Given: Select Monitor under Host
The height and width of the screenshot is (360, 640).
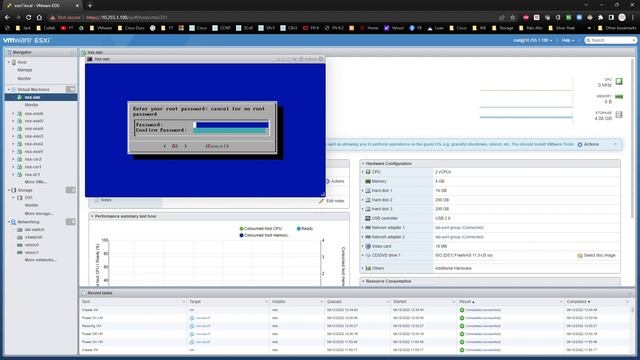Looking at the screenshot, I should click(x=24, y=78).
